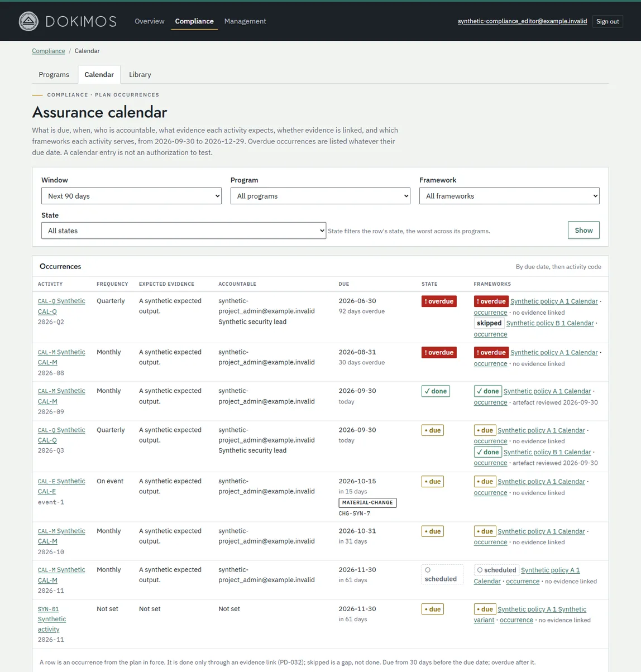Screen dimensions: 641x672
Task: Open the CAL-M activity for 2026-10
Action: 61,536
